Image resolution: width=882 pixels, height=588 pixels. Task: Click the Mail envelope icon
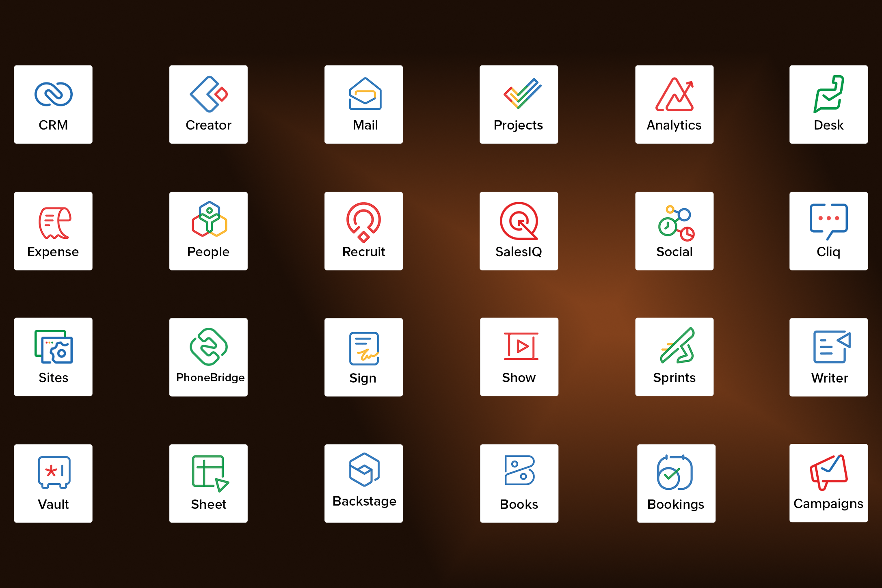coord(365,95)
